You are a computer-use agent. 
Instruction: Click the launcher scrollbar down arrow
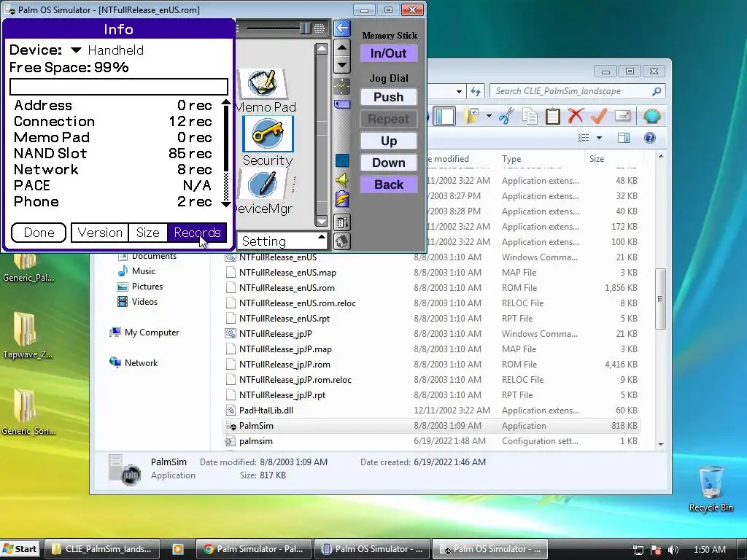[322, 221]
